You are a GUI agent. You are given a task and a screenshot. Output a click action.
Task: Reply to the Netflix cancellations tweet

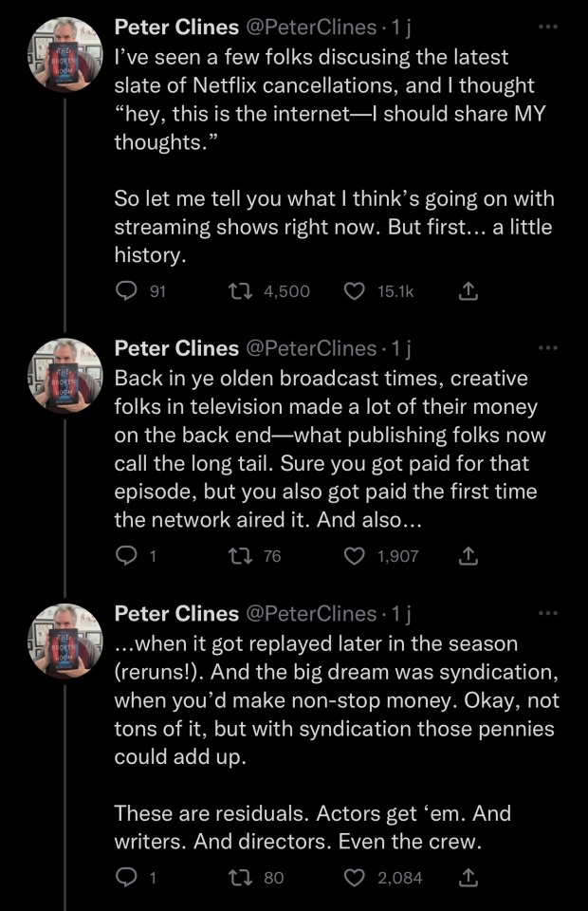(126, 291)
